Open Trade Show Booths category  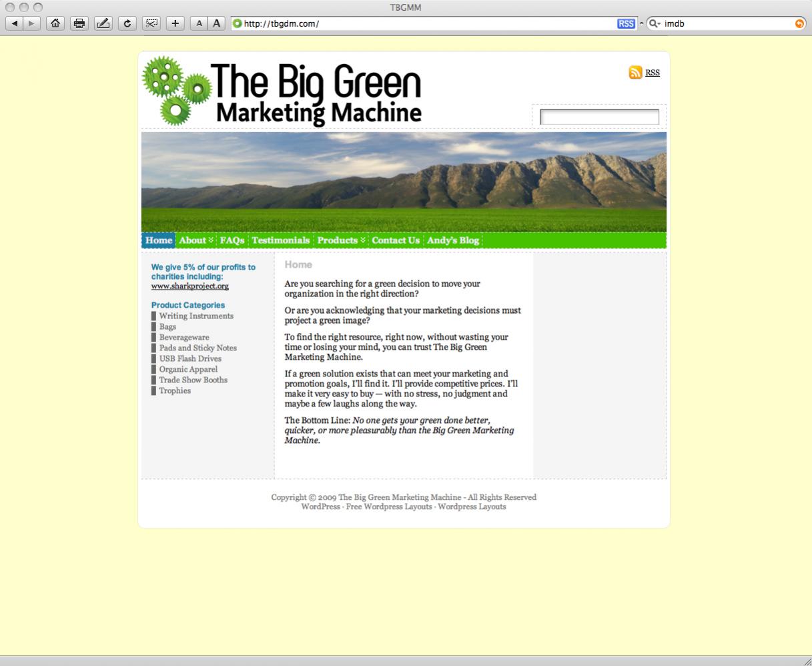pyautogui.click(x=193, y=380)
